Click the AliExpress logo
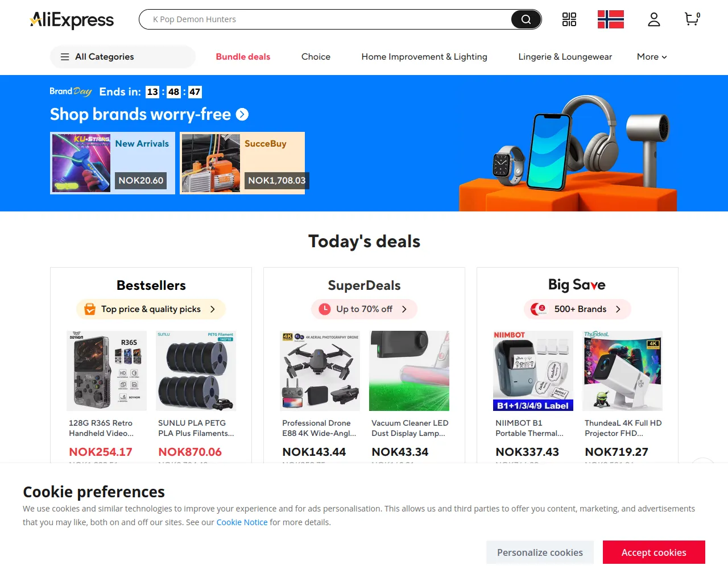This screenshot has height=582, width=728. [x=72, y=20]
